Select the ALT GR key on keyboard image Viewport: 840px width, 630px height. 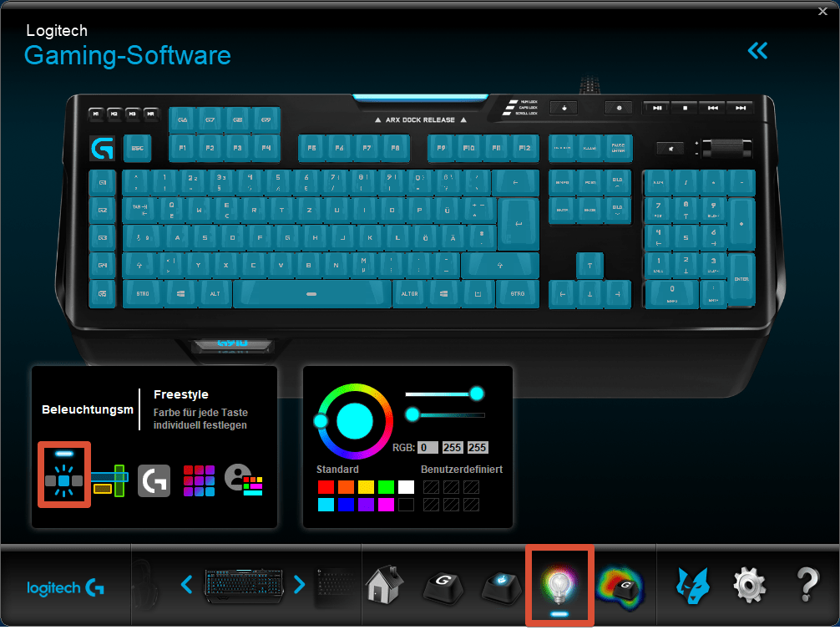pyautogui.click(x=410, y=294)
